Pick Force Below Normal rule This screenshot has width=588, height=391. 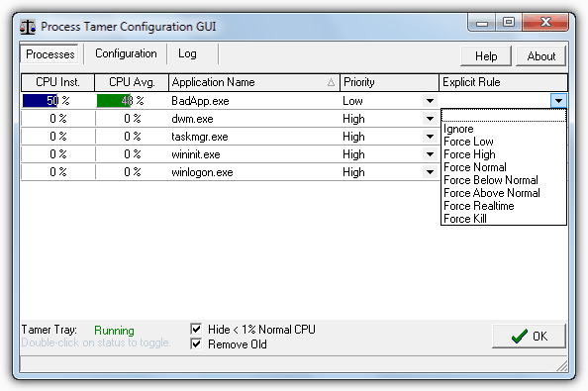[504, 180]
